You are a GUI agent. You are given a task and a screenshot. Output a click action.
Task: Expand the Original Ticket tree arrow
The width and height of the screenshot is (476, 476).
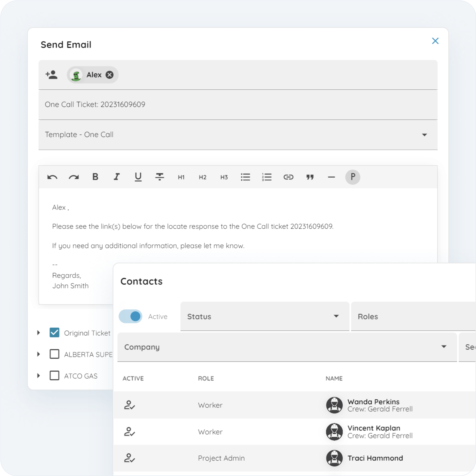click(x=39, y=333)
